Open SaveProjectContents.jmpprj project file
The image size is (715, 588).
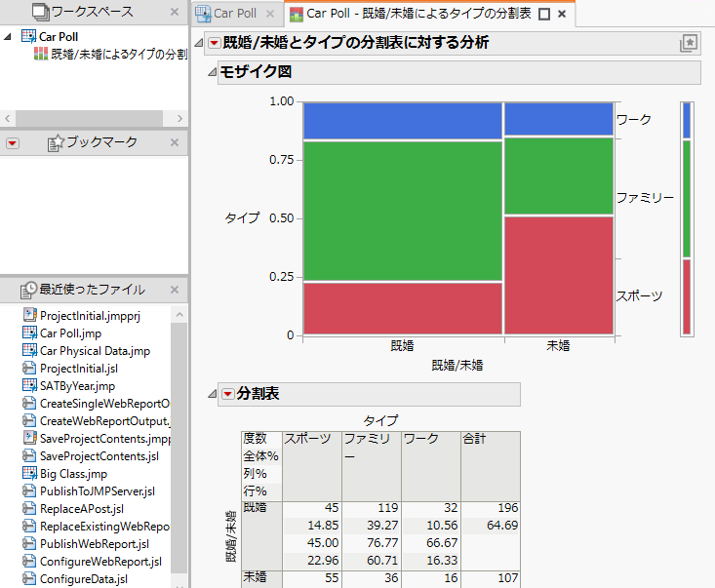click(97, 439)
